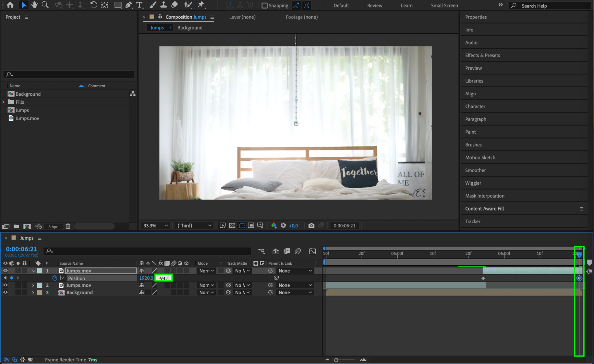
Task: Open the 33.3% magnification dropdown
Action: (x=155, y=226)
